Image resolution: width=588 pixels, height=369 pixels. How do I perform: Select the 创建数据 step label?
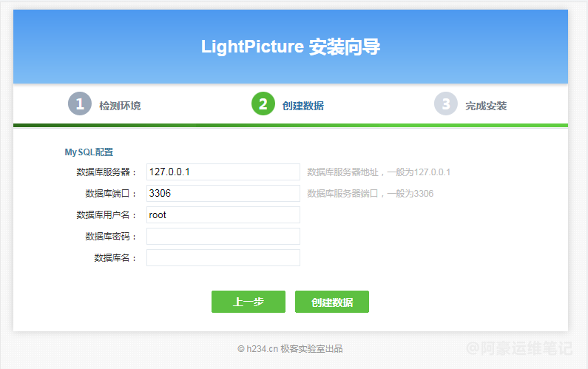303,106
